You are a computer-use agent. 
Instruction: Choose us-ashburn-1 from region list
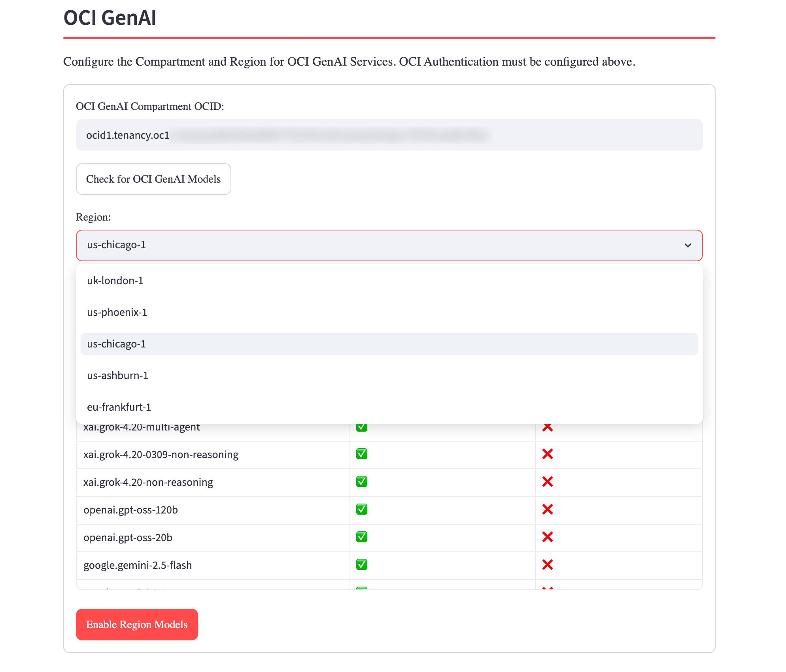point(389,376)
